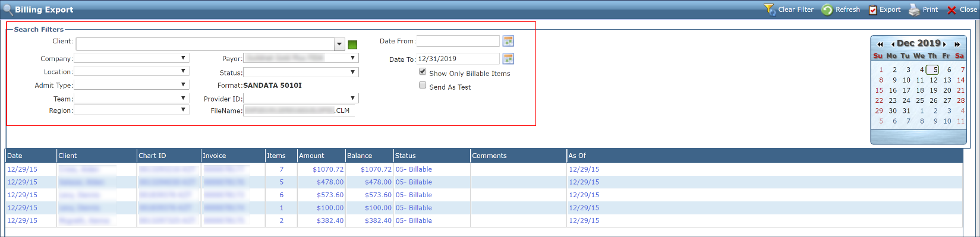The width and height of the screenshot is (980, 237).
Task: Click into the Date From field
Action: [458, 41]
